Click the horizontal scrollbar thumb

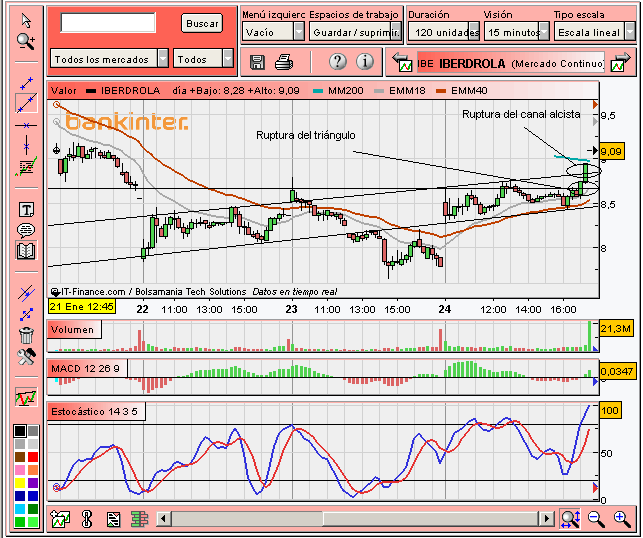[x=431, y=519]
